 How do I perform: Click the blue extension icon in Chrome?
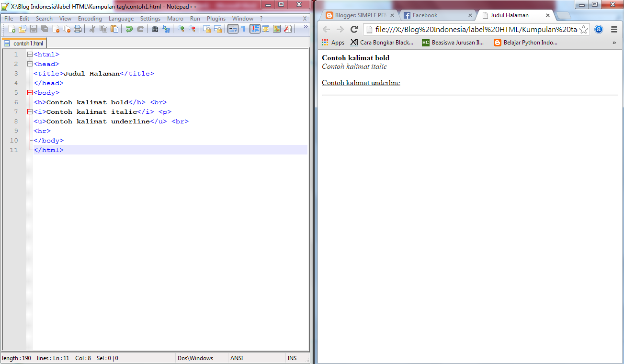tap(599, 30)
